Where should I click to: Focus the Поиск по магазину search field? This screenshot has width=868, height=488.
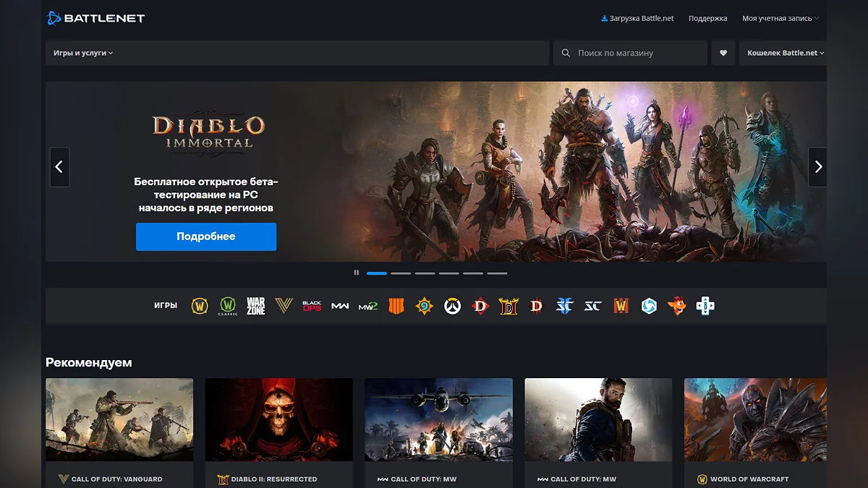630,53
